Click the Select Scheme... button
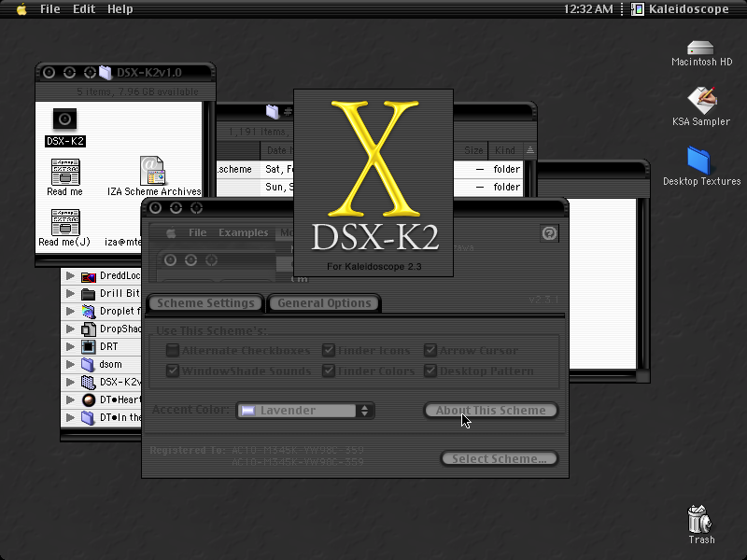 point(499,458)
